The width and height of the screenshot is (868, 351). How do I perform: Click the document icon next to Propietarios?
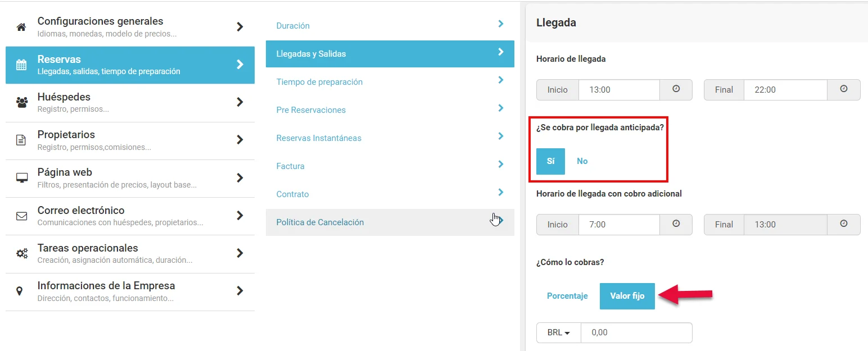click(21, 140)
